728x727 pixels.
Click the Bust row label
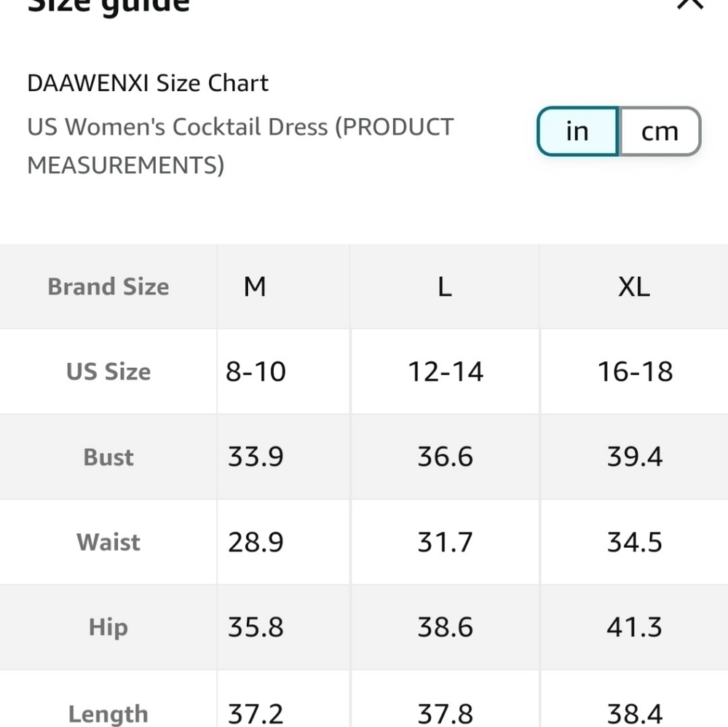(108, 457)
